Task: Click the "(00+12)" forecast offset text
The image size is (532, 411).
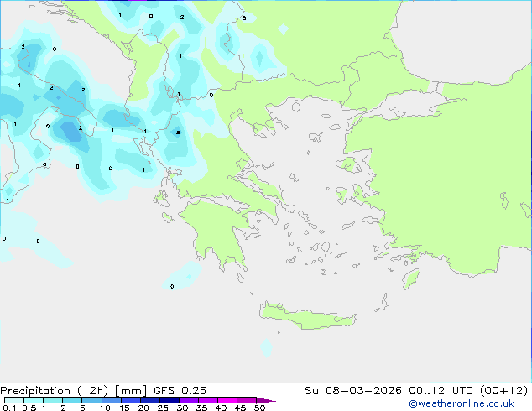Action: tap(504, 391)
